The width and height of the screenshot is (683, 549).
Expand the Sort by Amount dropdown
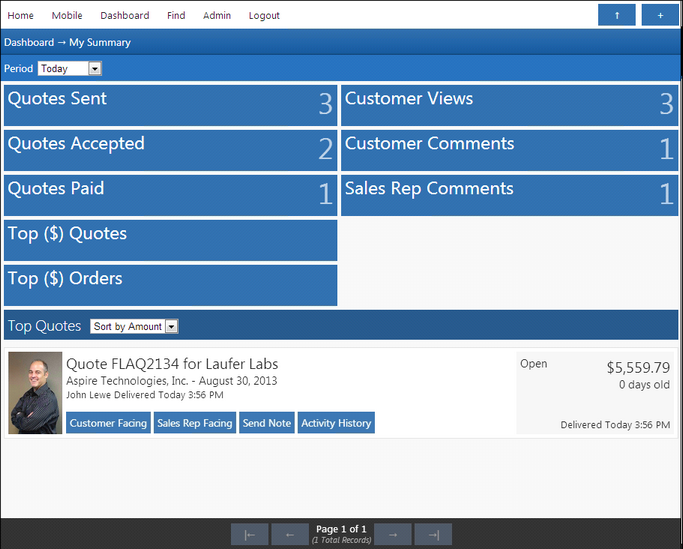tap(134, 327)
